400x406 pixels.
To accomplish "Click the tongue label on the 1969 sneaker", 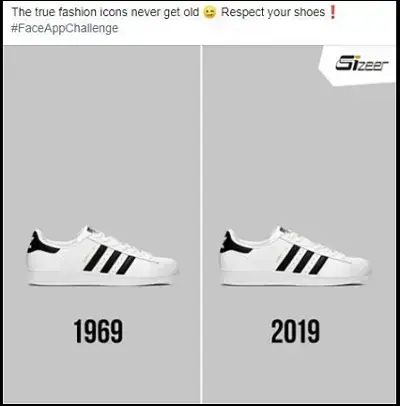I will (x=91, y=229).
